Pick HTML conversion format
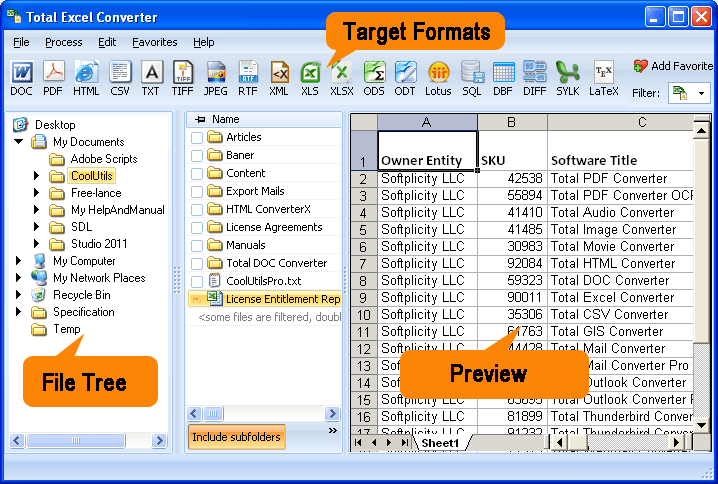 click(86, 78)
